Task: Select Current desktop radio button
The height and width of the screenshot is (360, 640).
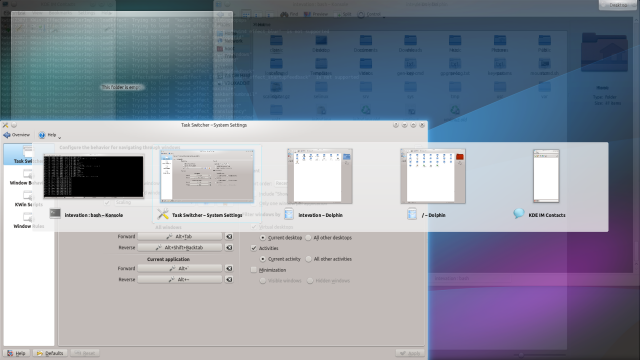Action: [263, 238]
